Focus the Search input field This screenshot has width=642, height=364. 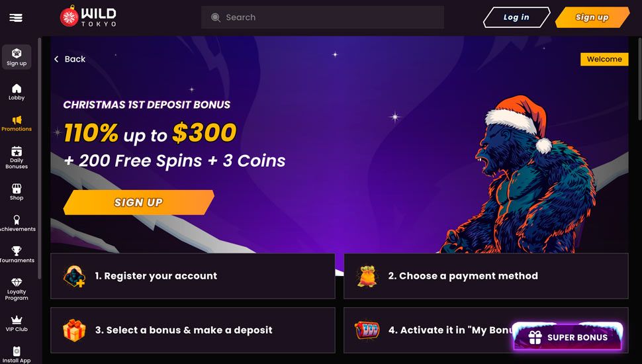click(322, 17)
